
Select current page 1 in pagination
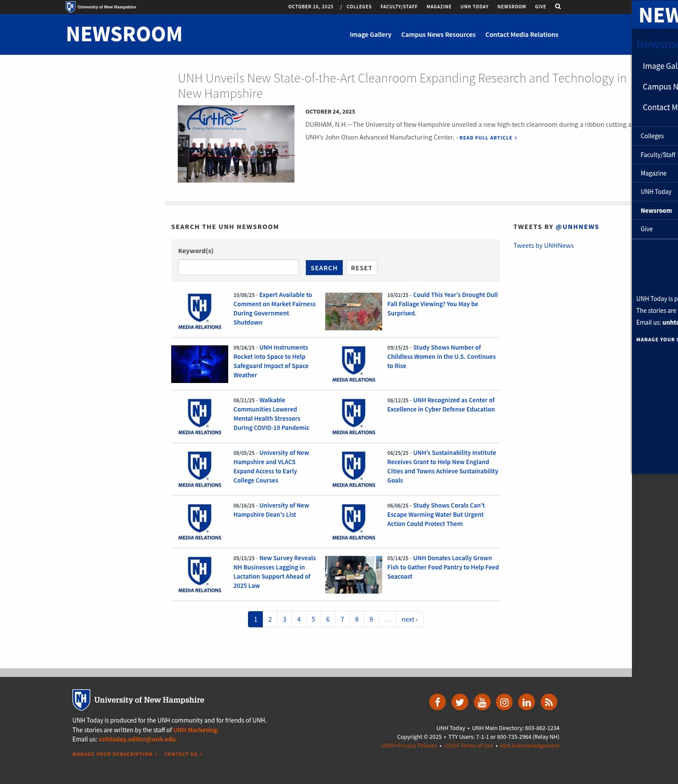(255, 619)
